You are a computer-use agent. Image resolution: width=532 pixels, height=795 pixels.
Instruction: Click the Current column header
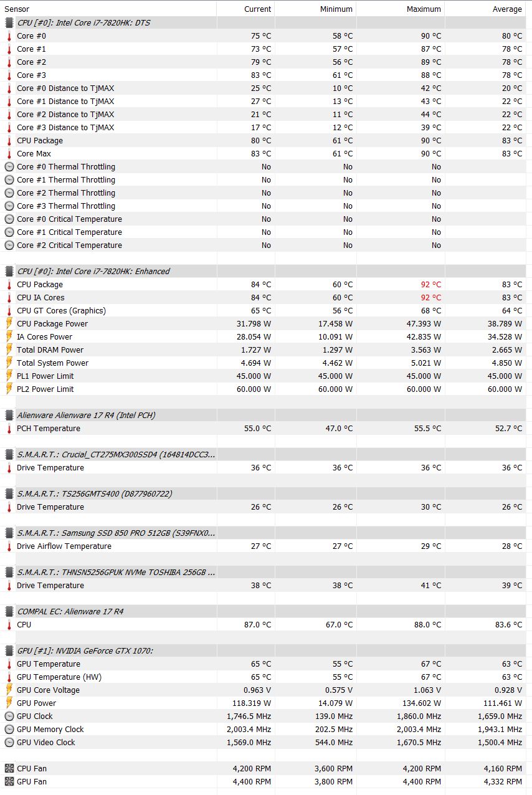pos(257,9)
